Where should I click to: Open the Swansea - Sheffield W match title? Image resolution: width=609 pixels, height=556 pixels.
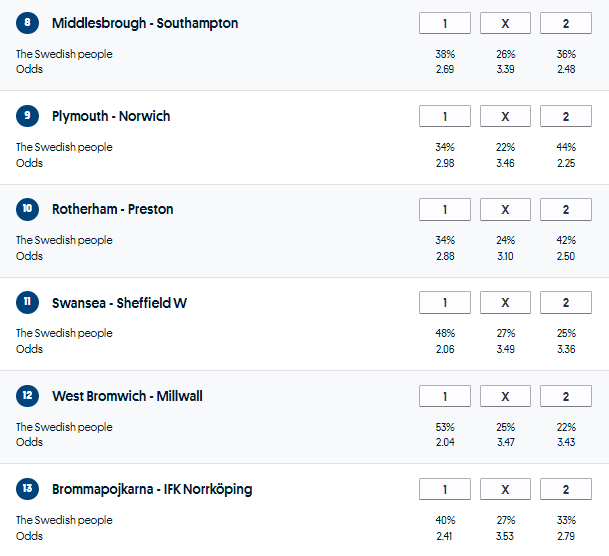(x=119, y=303)
